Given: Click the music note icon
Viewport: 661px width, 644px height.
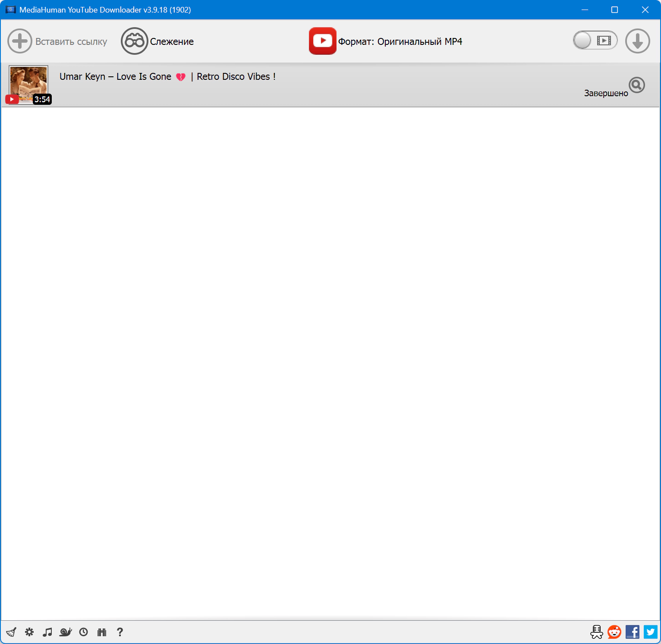Looking at the screenshot, I should tap(47, 632).
